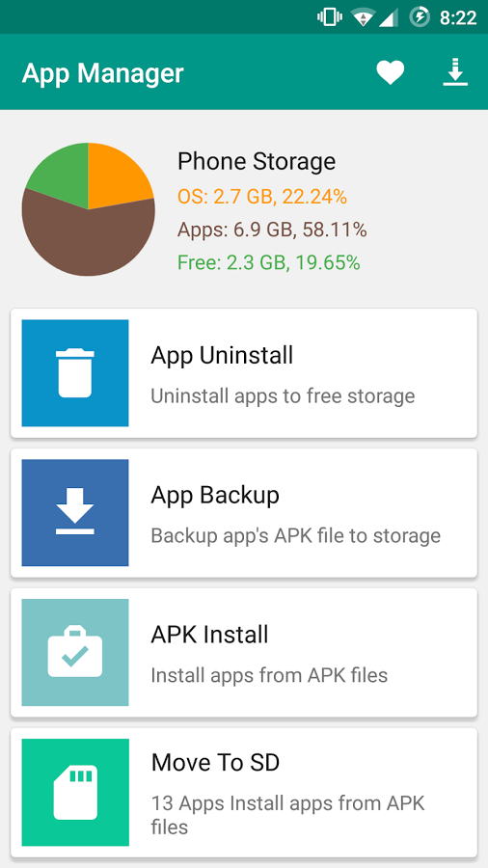Tap the Free 2.3 GB storage text
488x868 pixels.
269,263
